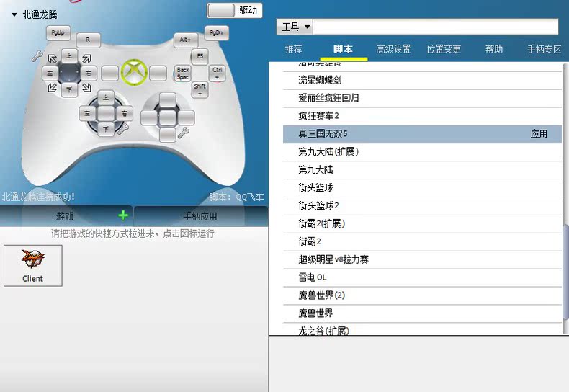Click D-pad down (下) button
The image size is (569, 392).
(x=69, y=89)
